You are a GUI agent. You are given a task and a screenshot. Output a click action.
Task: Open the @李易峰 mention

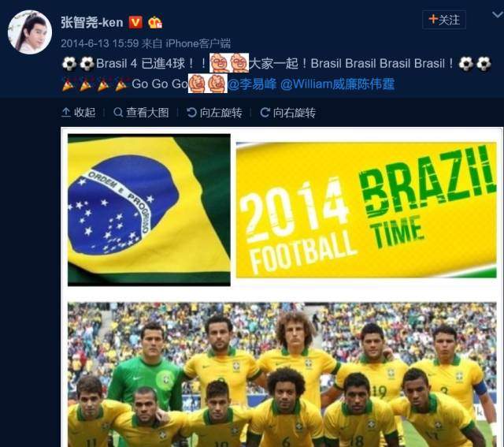coord(252,84)
